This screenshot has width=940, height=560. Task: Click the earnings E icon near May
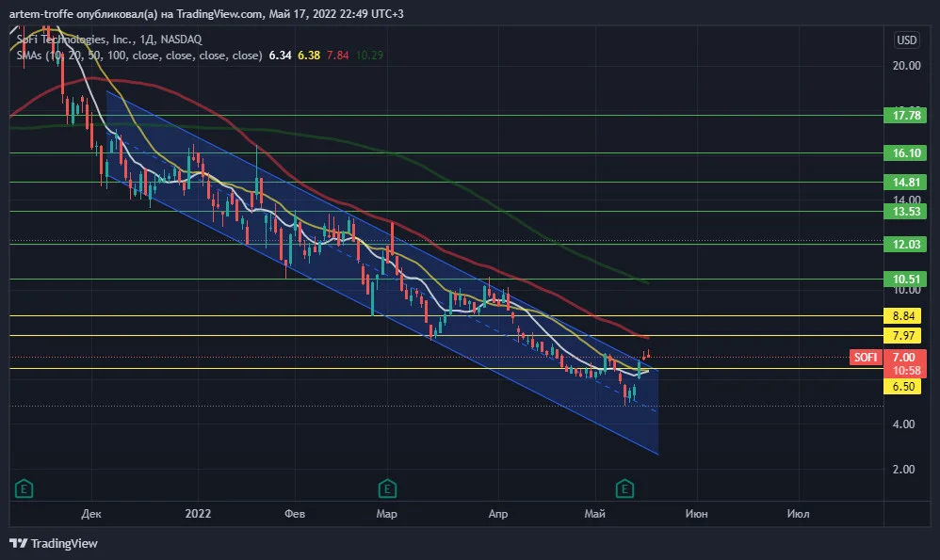click(x=624, y=488)
